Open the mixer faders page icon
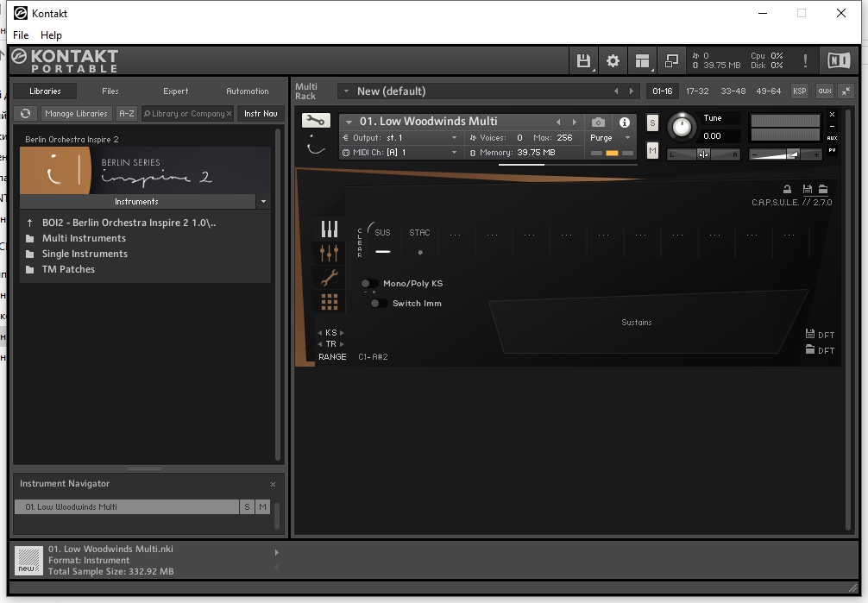Image resolution: width=868 pixels, height=603 pixels. 330,253
